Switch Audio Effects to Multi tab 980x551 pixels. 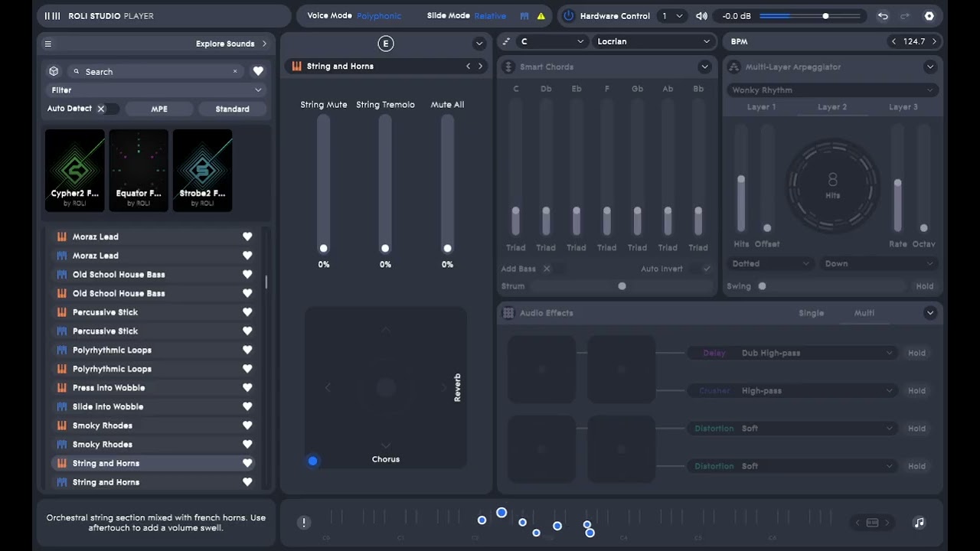pos(864,313)
